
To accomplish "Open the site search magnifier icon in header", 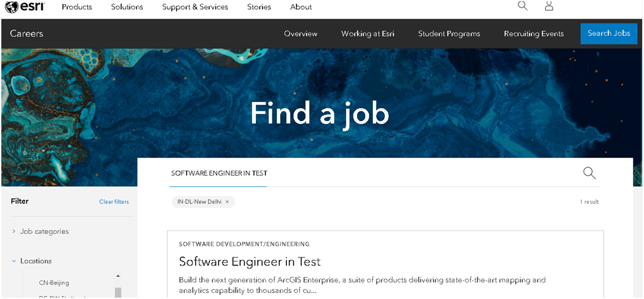I will [522, 6].
